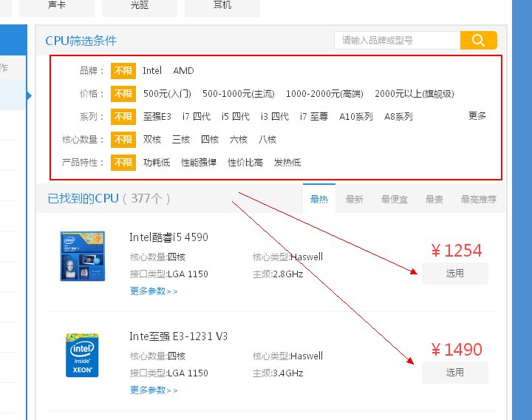Click 主频:2.8GHz spec text

[278, 274]
